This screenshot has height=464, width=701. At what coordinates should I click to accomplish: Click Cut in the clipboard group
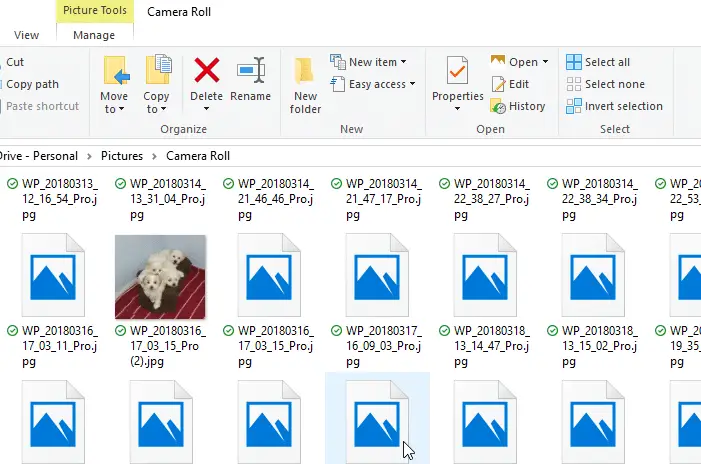[x=15, y=62]
